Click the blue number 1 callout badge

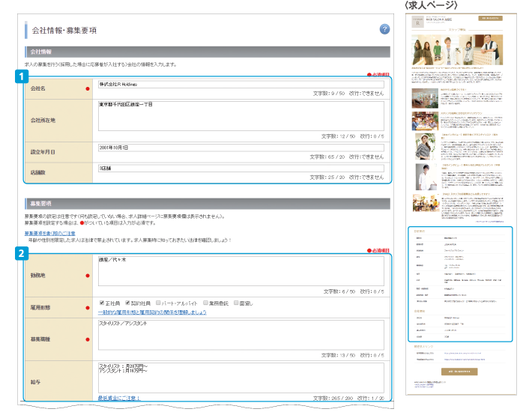tap(23, 75)
